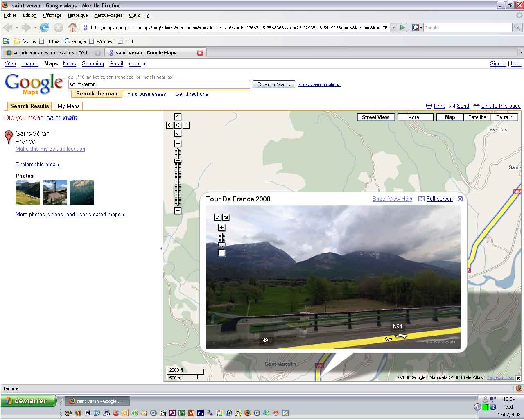Viewport: 524px width, 420px height.
Task: Zoom in Street View with the plus button
Action: point(221,228)
